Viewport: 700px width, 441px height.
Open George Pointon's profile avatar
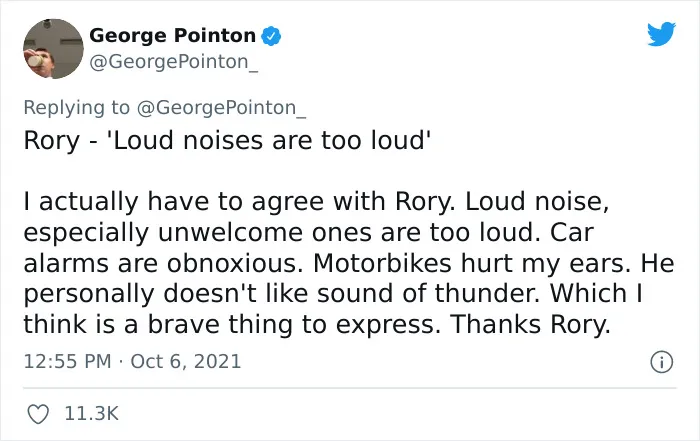(53, 49)
